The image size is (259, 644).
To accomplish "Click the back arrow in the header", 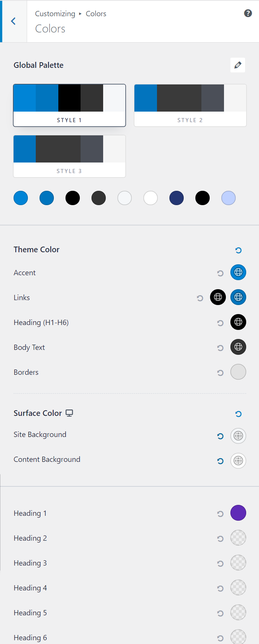I will [x=14, y=21].
